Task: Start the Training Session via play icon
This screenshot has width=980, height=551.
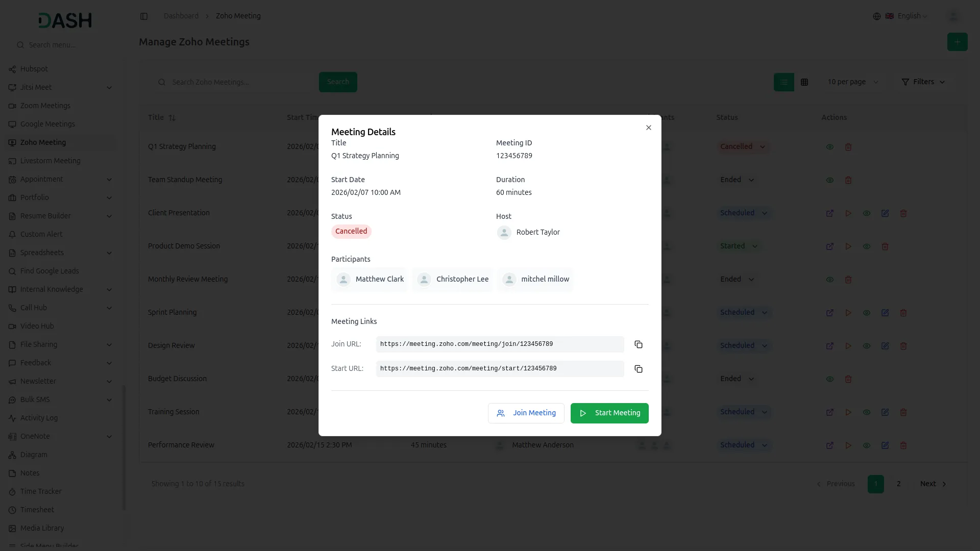Action: 848,412
